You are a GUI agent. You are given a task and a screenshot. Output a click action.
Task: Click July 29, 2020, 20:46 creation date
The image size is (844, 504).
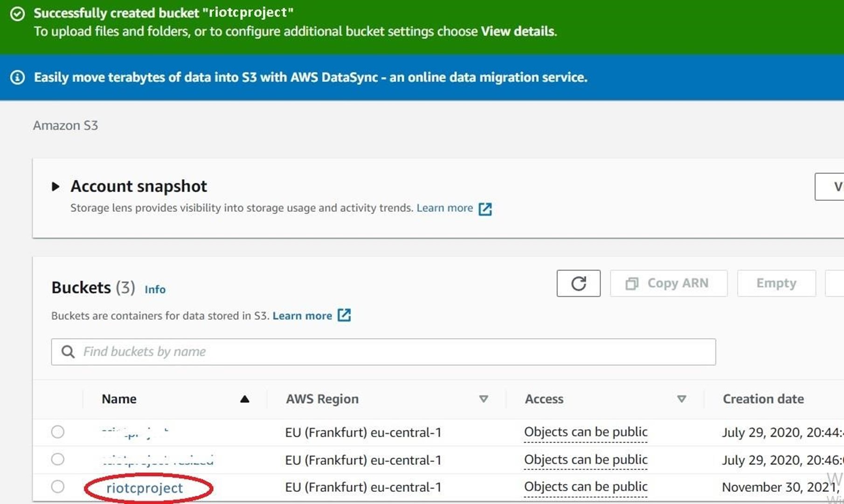[x=782, y=460]
